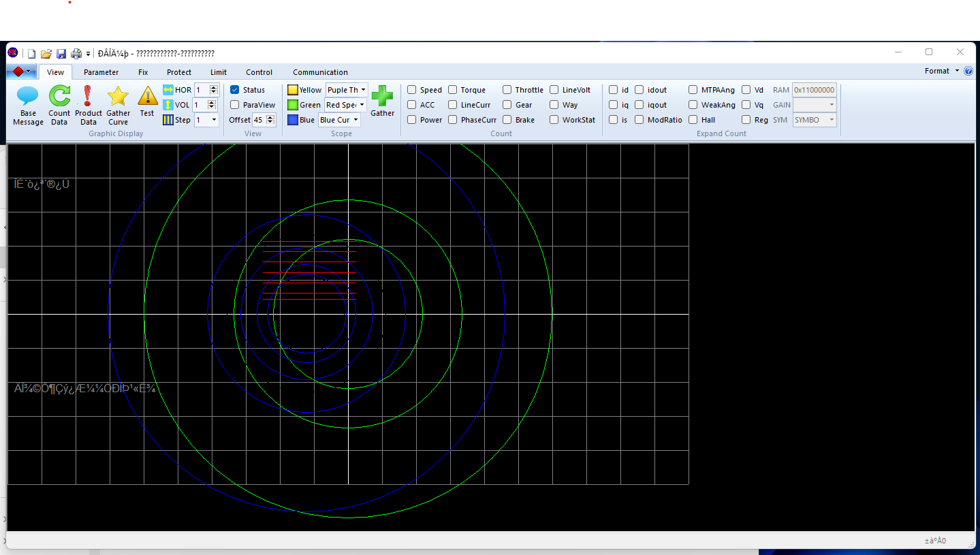Select the Gather Curve star icon
980x555 pixels.
(x=118, y=97)
